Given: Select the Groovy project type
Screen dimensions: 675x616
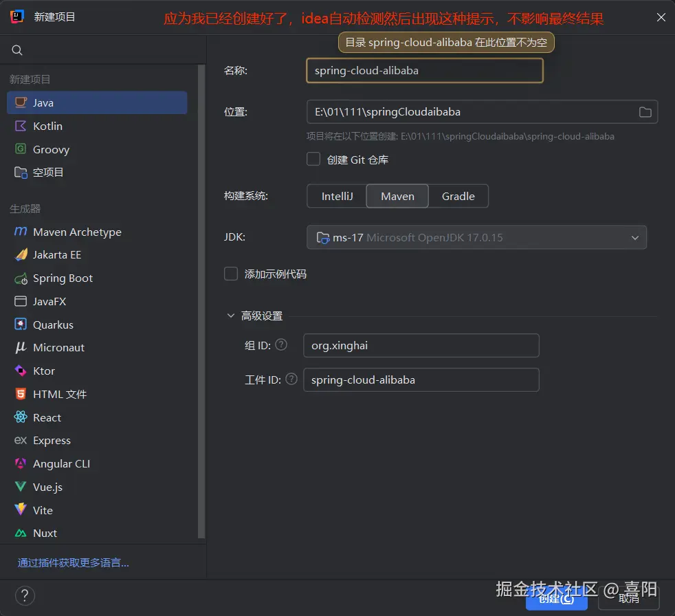Looking at the screenshot, I should point(97,149).
